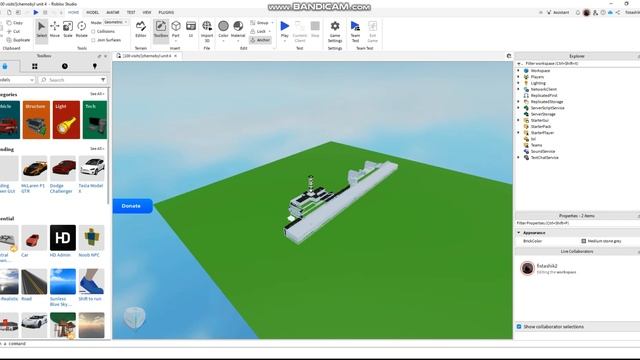Toggle the Anchor button
Viewport: 640px width, 360px height.
click(x=260, y=40)
